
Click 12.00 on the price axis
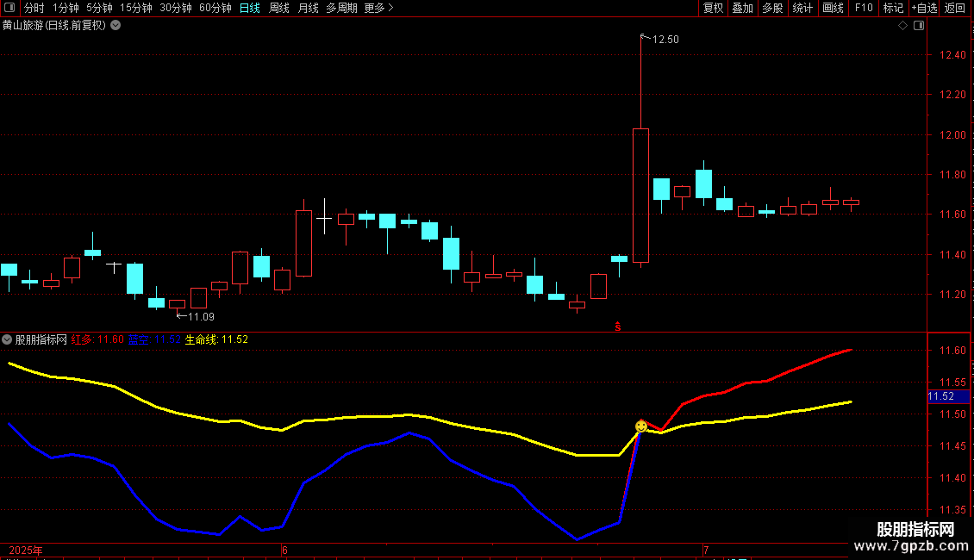(952, 135)
